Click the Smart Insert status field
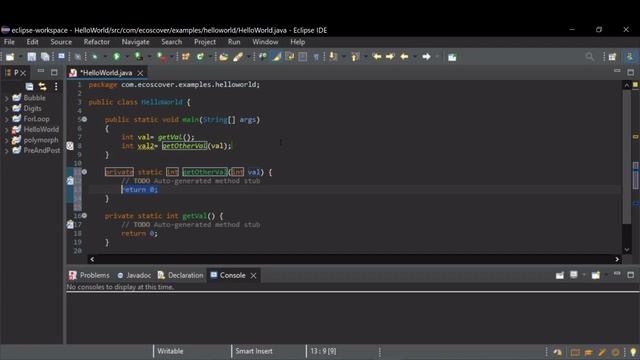This screenshot has width=640, height=360. pyautogui.click(x=253, y=351)
